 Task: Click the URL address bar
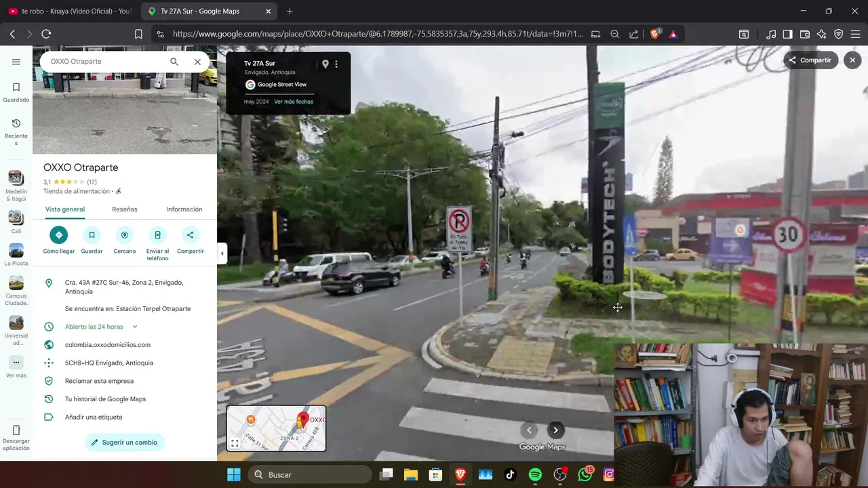click(377, 34)
